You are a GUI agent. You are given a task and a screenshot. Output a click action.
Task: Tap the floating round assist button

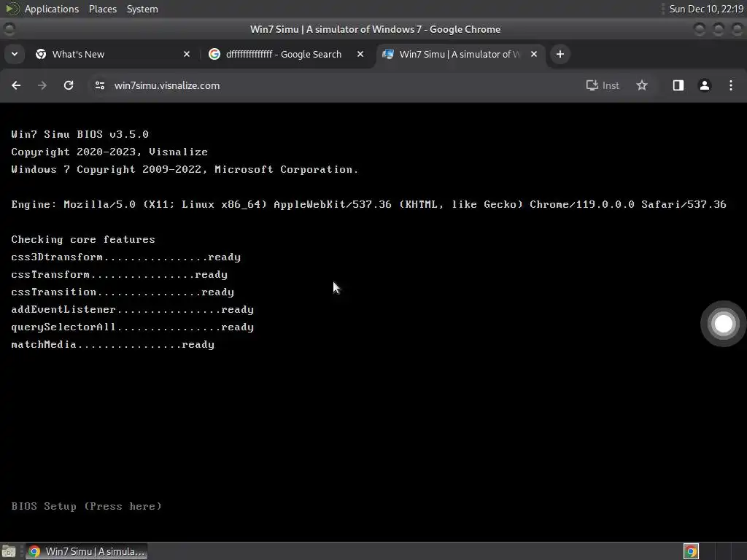click(723, 324)
